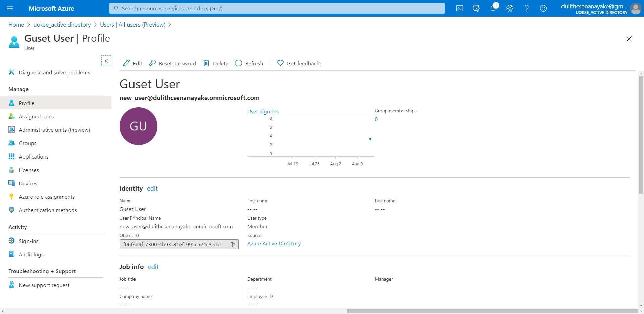Screen dimensions: 644x314
Task: Go to uokse_active directory breadcrumb
Action: tap(62, 25)
